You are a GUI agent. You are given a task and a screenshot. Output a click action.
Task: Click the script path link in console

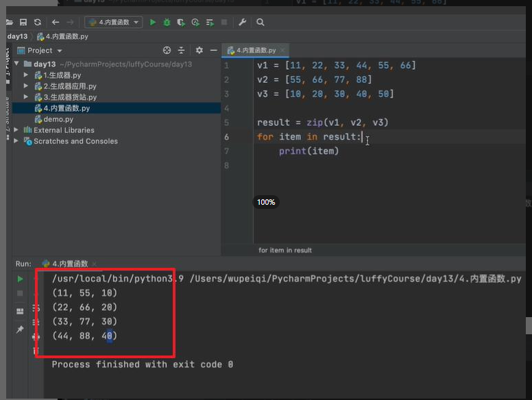click(x=355, y=279)
